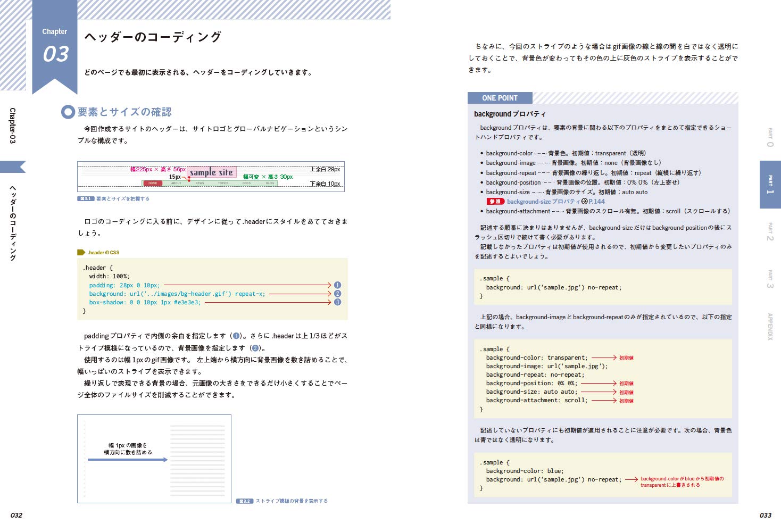Click the background プロパティ heading
Screen dimensions: 781x532
pos(510,114)
